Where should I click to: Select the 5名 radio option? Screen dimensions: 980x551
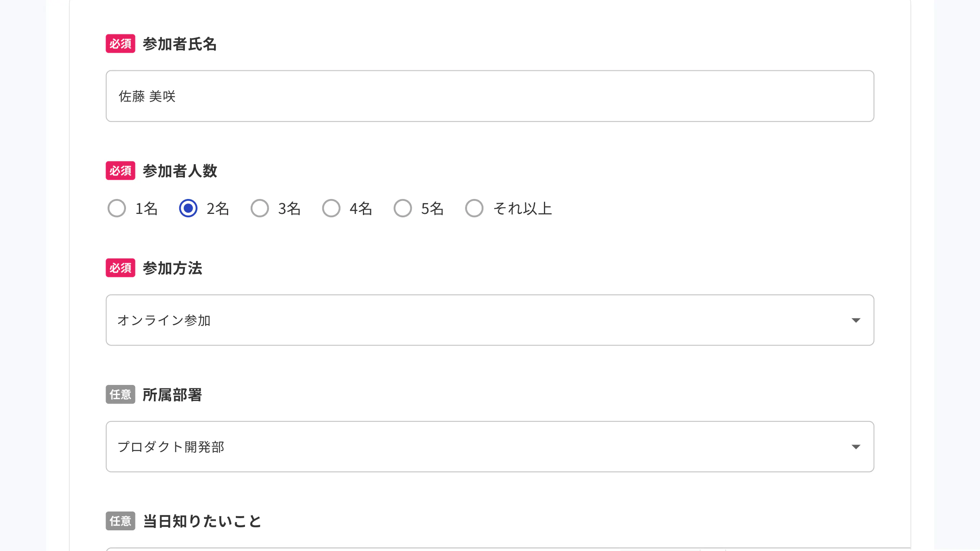tap(403, 209)
